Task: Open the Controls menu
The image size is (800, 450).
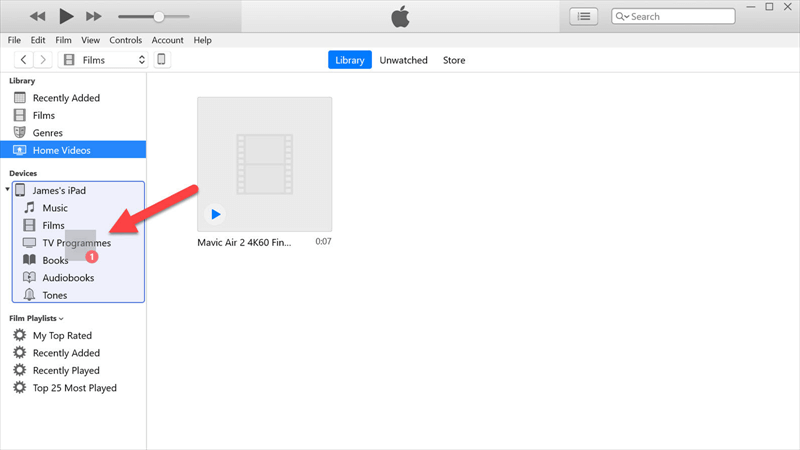Action: [125, 40]
